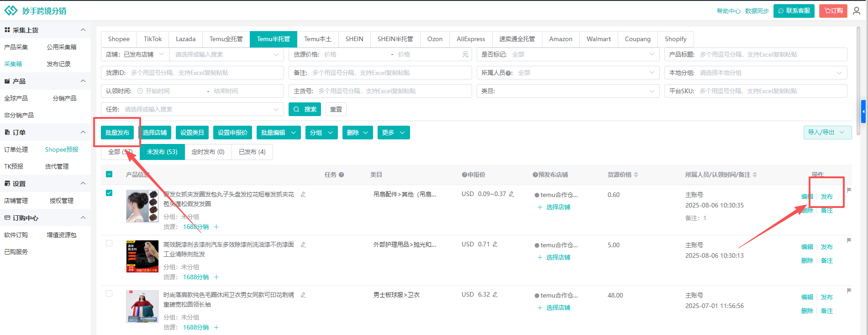Click edit pencil next to USD 6.32 price
Image resolution: width=868 pixels, height=335 pixels.
point(495,294)
